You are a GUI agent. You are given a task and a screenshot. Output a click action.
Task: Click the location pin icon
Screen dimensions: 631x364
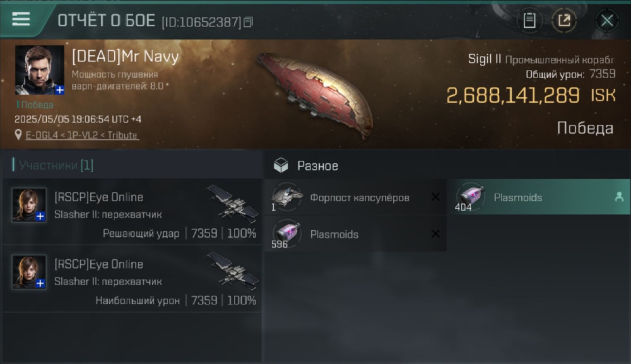click(18, 135)
